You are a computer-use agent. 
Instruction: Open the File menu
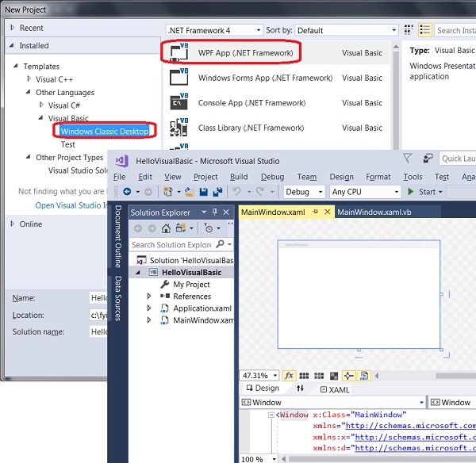(x=119, y=177)
